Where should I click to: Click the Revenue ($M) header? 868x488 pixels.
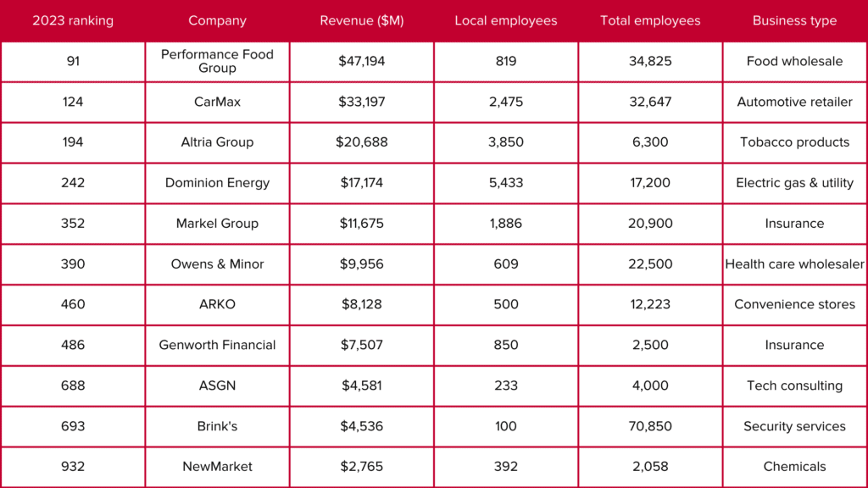click(x=362, y=20)
